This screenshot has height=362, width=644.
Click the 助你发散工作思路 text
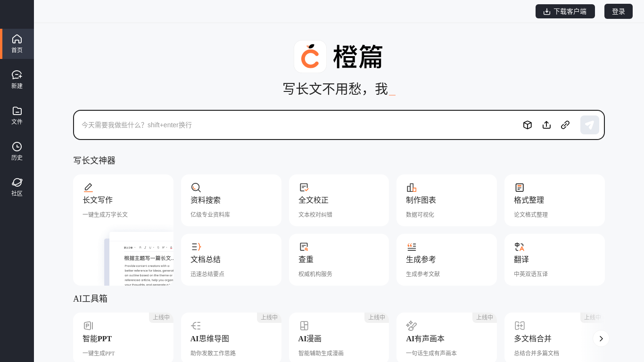tap(213, 353)
